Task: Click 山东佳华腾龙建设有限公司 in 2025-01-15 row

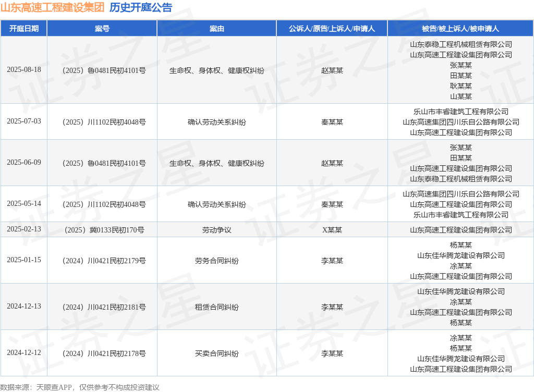Action: pos(461,255)
